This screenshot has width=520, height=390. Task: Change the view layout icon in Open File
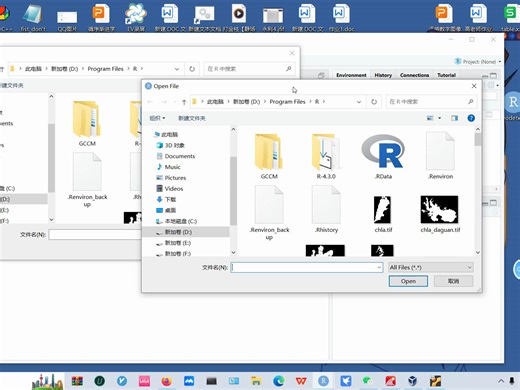click(430, 118)
